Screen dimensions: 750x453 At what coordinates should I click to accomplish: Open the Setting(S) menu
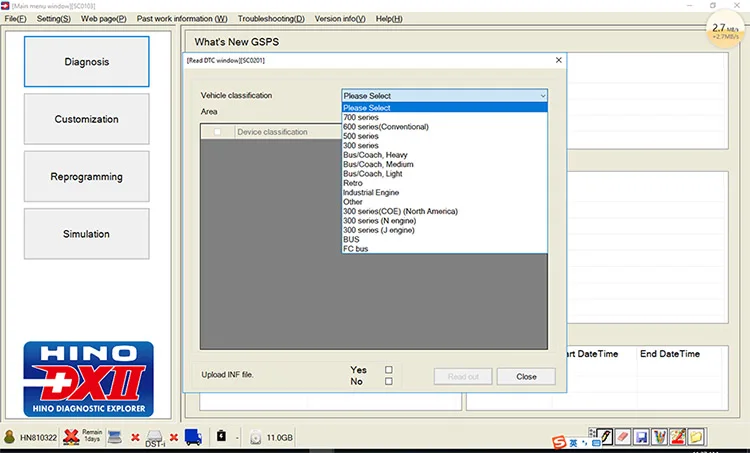pos(54,19)
